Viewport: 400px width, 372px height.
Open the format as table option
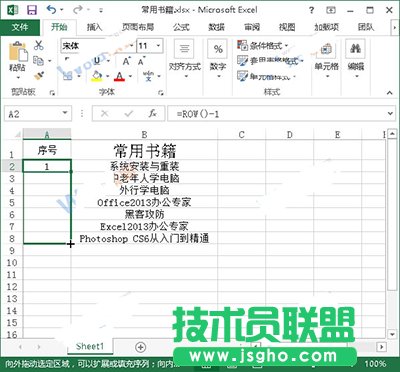pos(270,61)
